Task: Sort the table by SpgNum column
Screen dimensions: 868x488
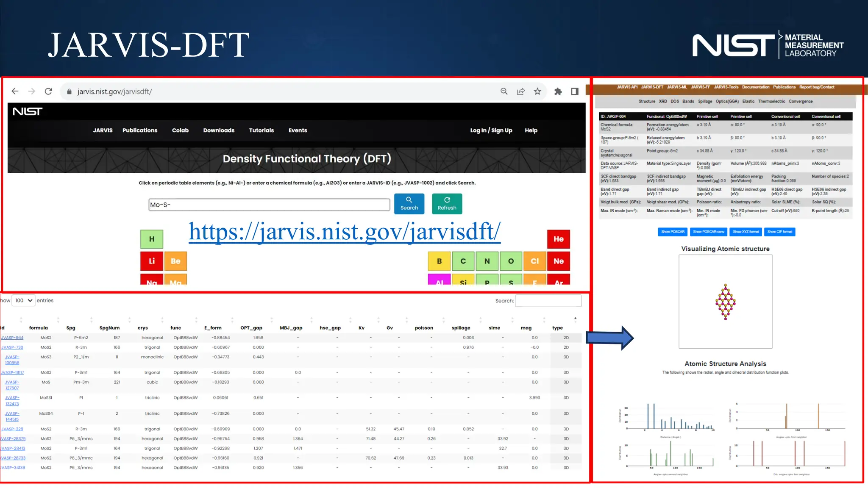Action: [x=109, y=327]
